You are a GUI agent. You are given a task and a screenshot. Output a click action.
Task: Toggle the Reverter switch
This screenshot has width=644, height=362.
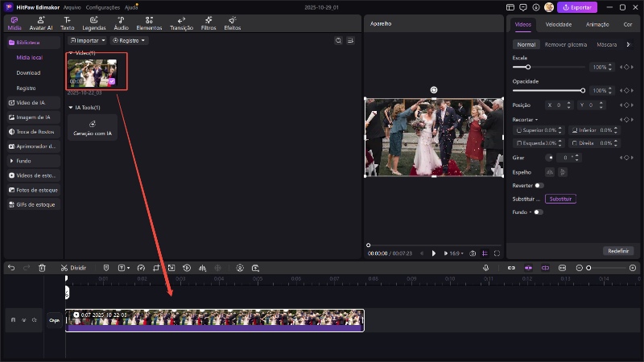tap(539, 185)
